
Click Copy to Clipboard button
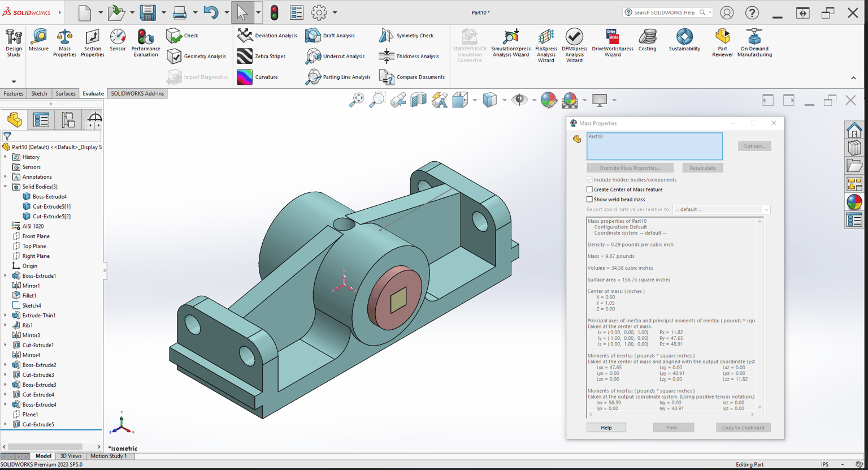(743, 428)
